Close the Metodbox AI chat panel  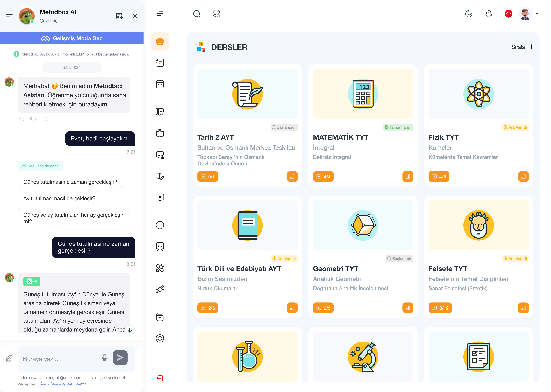click(x=135, y=16)
